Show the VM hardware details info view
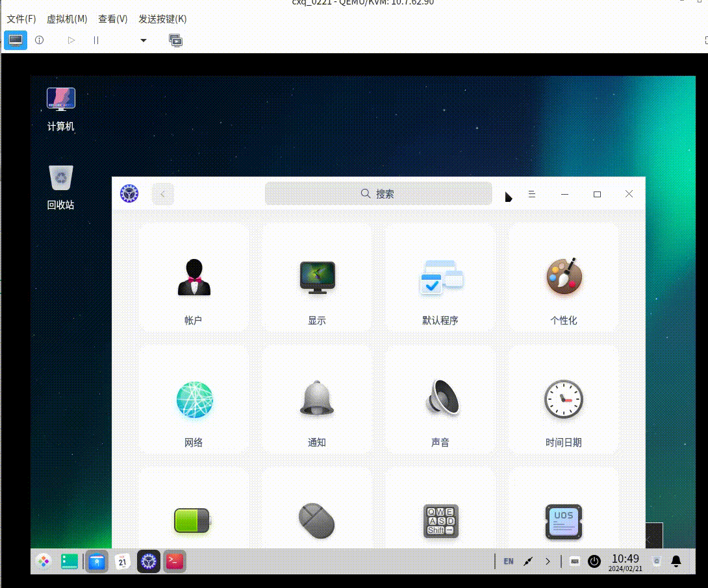The width and height of the screenshot is (708, 588). click(40, 40)
